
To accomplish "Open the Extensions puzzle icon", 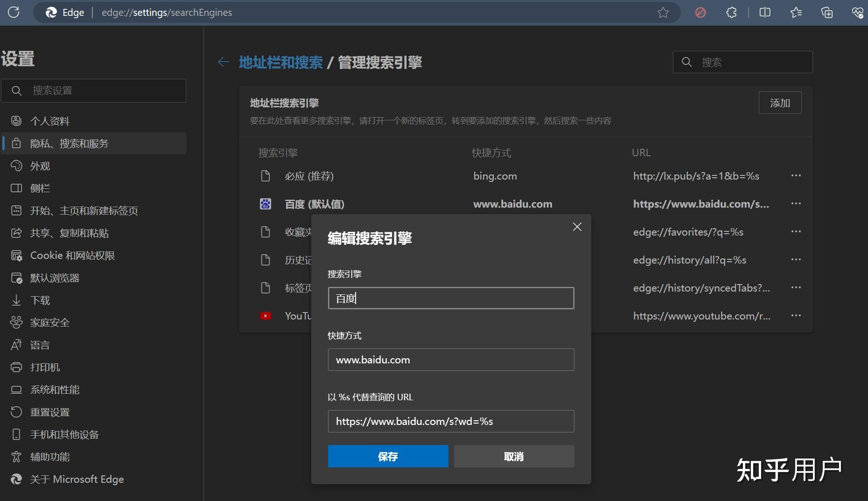I will pyautogui.click(x=731, y=13).
